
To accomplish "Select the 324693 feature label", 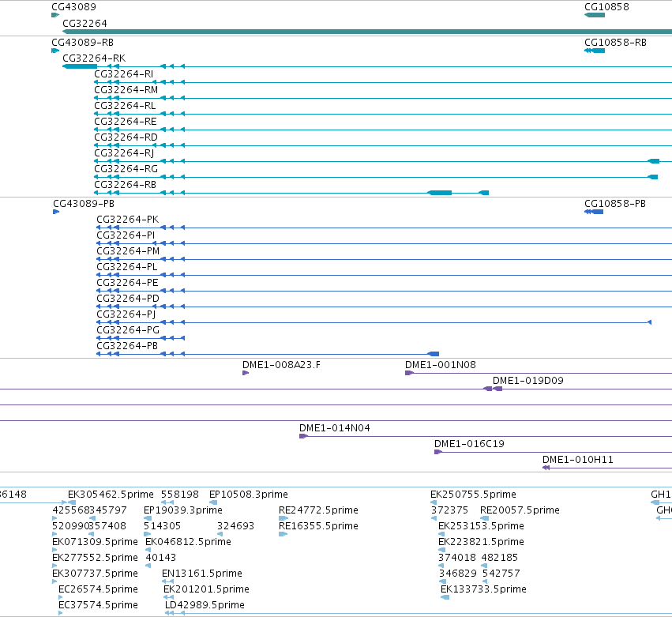I will [236, 526].
